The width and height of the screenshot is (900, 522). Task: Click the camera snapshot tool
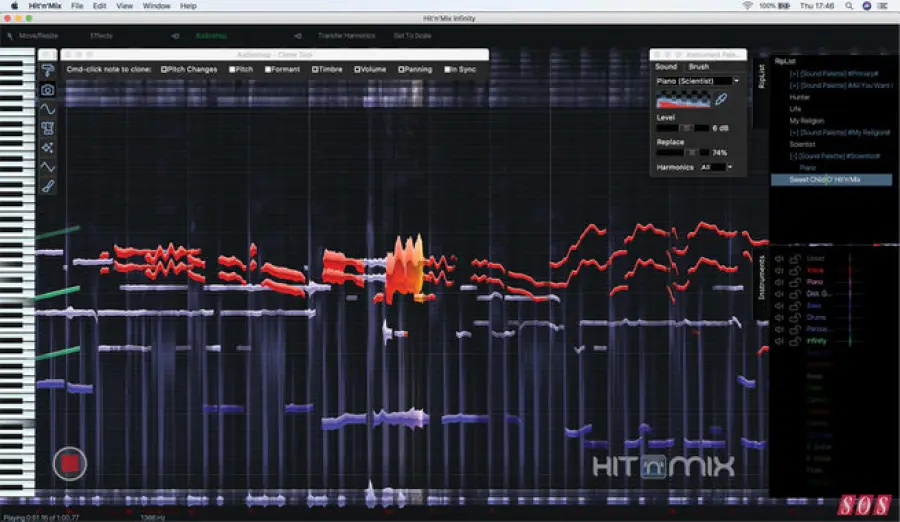[48, 89]
